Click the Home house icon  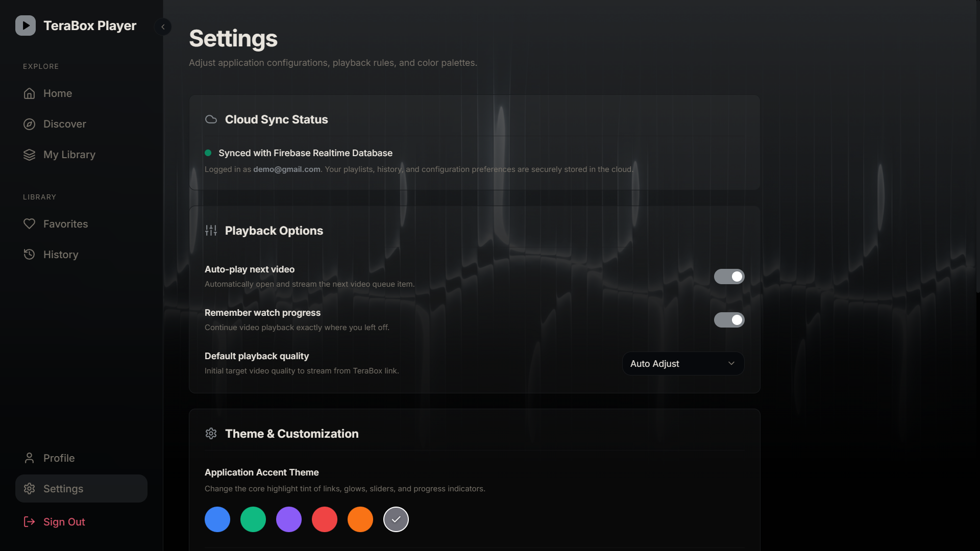pos(29,93)
